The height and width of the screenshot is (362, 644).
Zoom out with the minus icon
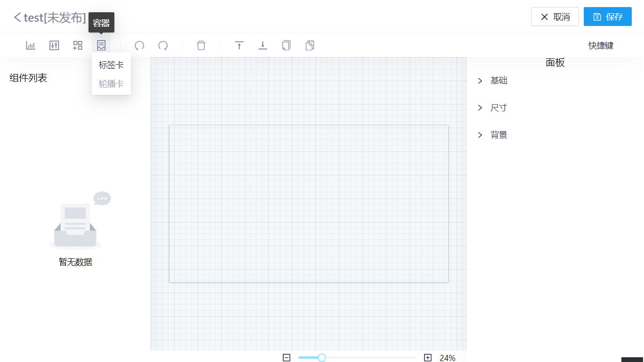(287, 358)
